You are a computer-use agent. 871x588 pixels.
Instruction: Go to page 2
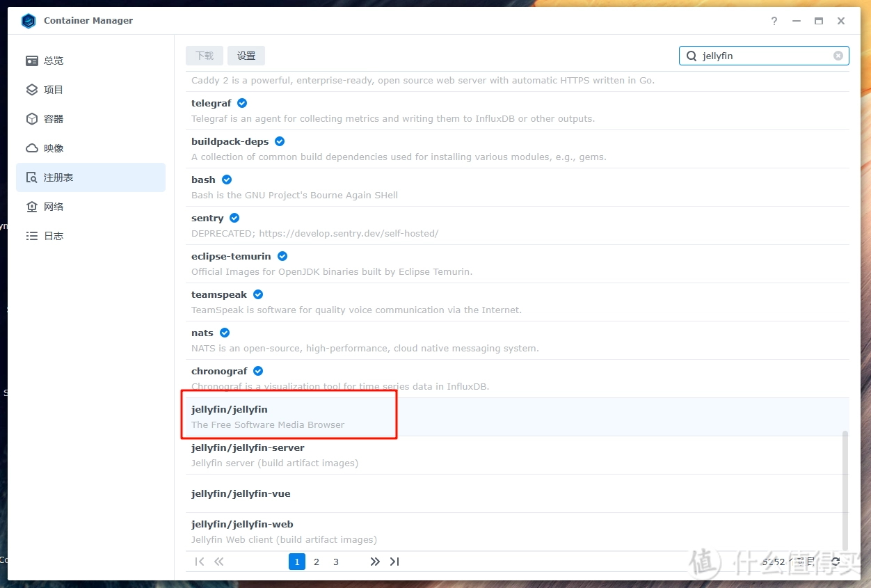[x=317, y=562]
